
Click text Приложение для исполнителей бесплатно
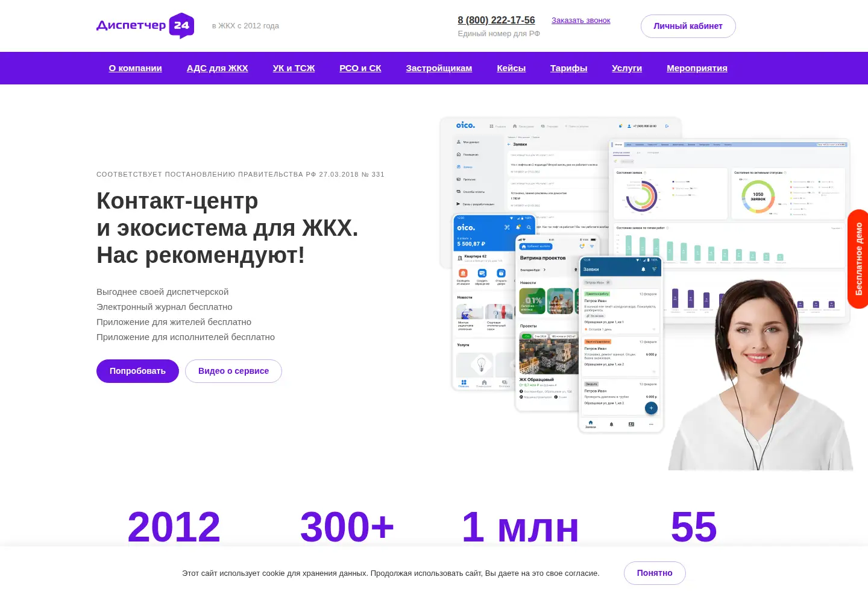coord(186,337)
